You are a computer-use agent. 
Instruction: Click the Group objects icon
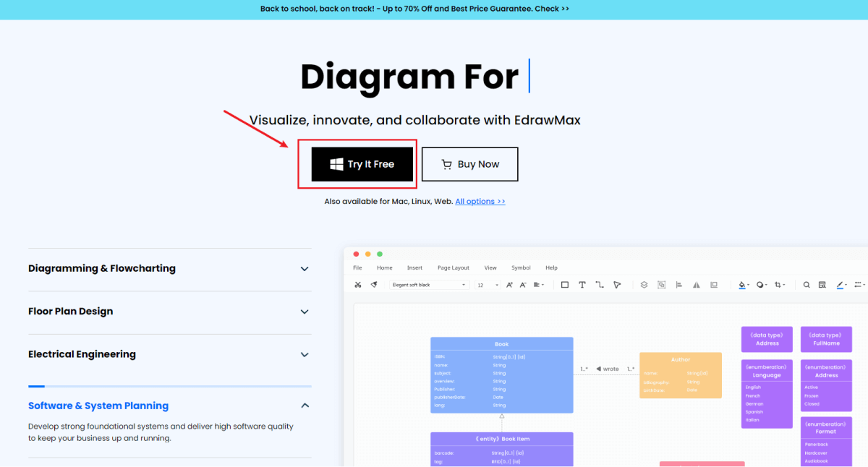click(x=661, y=285)
